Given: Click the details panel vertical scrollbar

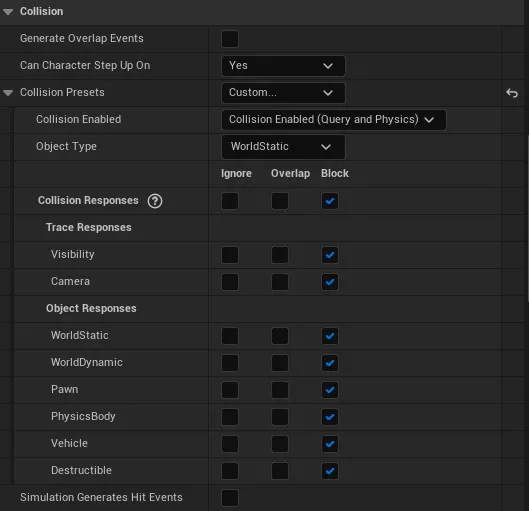Looking at the screenshot, I should tap(527, 218).
